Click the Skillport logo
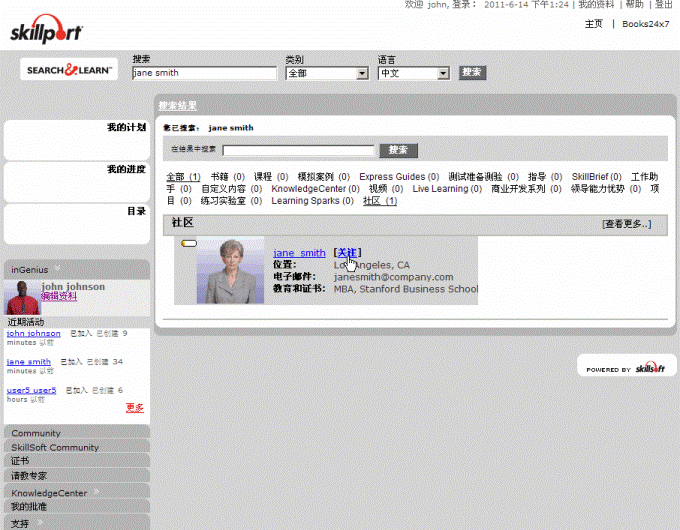680x530 pixels. click(x=46, y=29)
